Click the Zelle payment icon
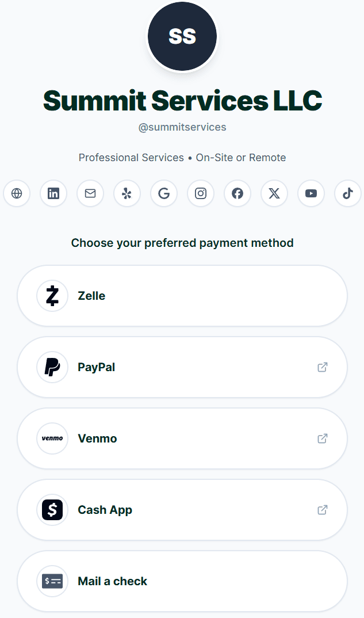Screen dimensions: 364x618 [52, 296]
